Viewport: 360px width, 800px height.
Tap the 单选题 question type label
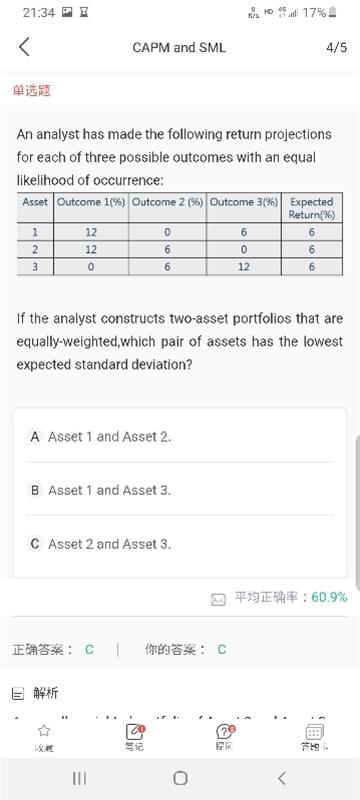[x=32, y=91]
